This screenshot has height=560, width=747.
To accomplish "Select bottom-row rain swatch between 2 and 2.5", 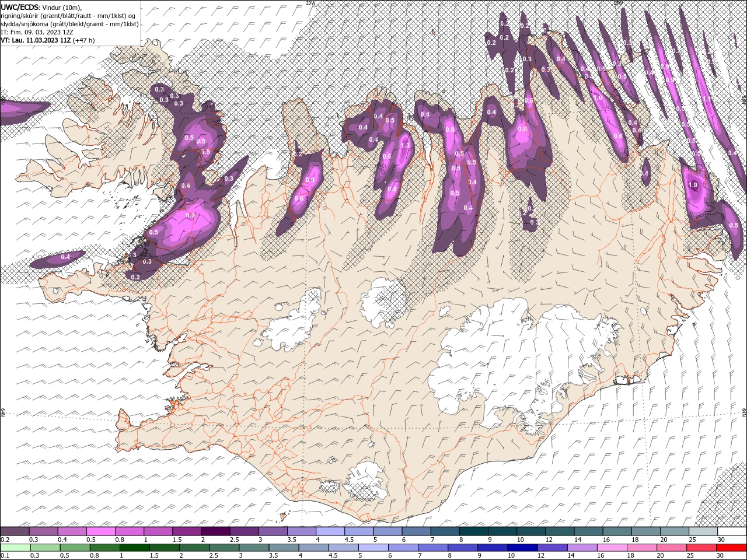I will click(x=194, y=548).
